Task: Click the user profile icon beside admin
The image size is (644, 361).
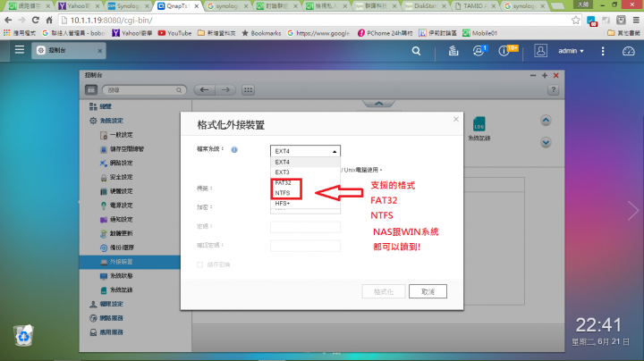Action: 540,51
